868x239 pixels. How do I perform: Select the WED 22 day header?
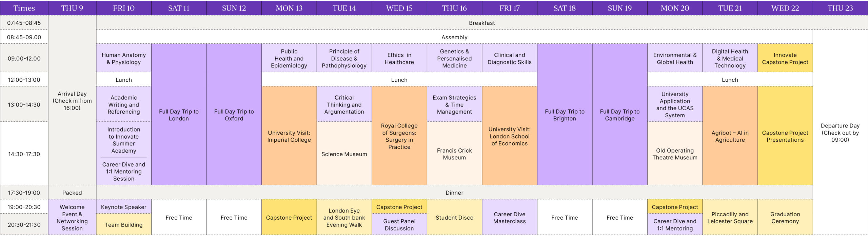[785, 8]
